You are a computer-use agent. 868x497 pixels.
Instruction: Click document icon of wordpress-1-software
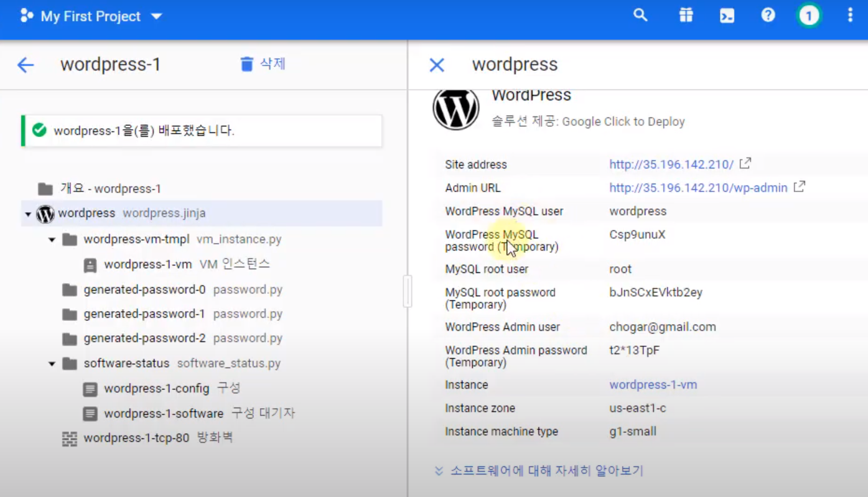click(90, 414)
